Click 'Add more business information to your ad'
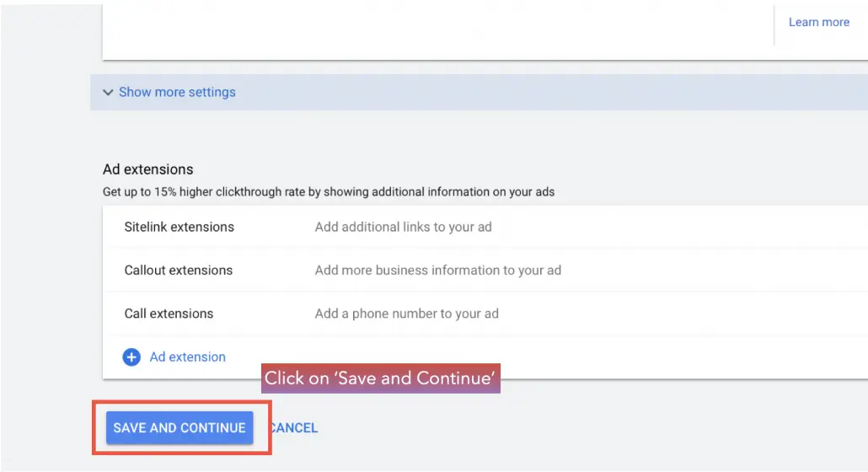The image size is (868, 472). tap(438, 270)
